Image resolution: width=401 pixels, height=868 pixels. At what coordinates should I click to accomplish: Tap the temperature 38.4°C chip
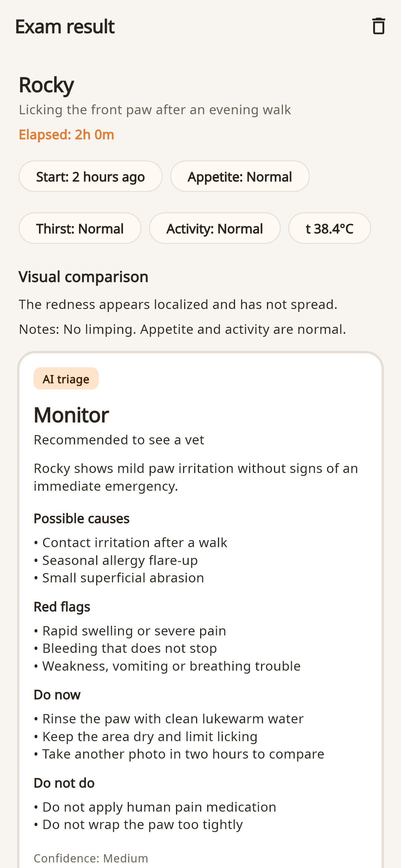tap(330, 228)
